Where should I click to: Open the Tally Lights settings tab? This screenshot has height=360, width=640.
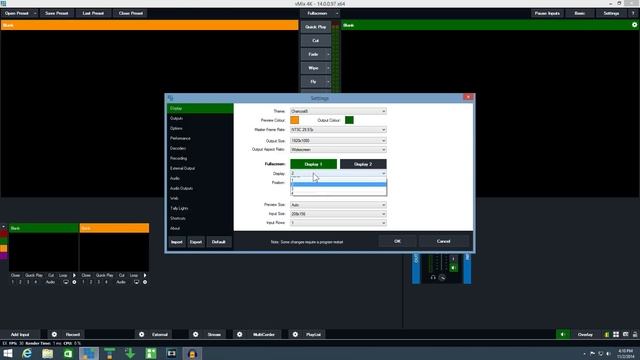point(200,208)
